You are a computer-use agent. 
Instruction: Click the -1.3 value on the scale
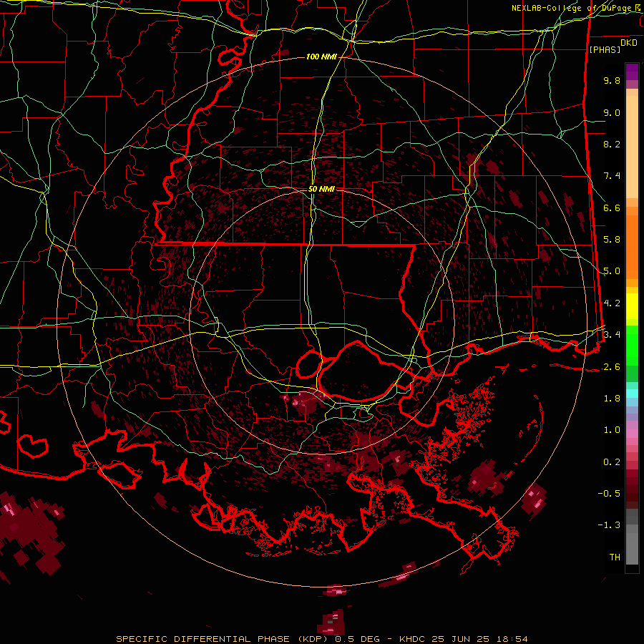[609, 525]
